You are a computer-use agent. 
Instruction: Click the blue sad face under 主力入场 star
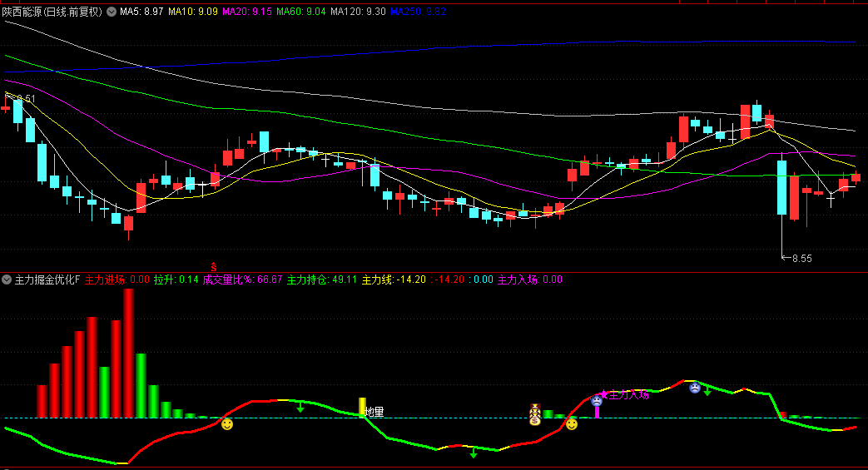tap(597, 401)
